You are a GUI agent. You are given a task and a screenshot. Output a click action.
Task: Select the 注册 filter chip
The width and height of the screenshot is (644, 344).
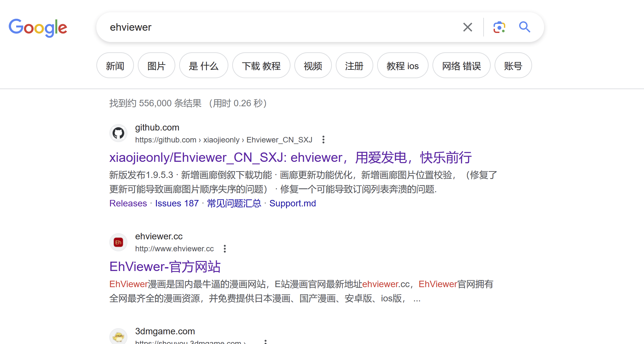coord(354,66)
